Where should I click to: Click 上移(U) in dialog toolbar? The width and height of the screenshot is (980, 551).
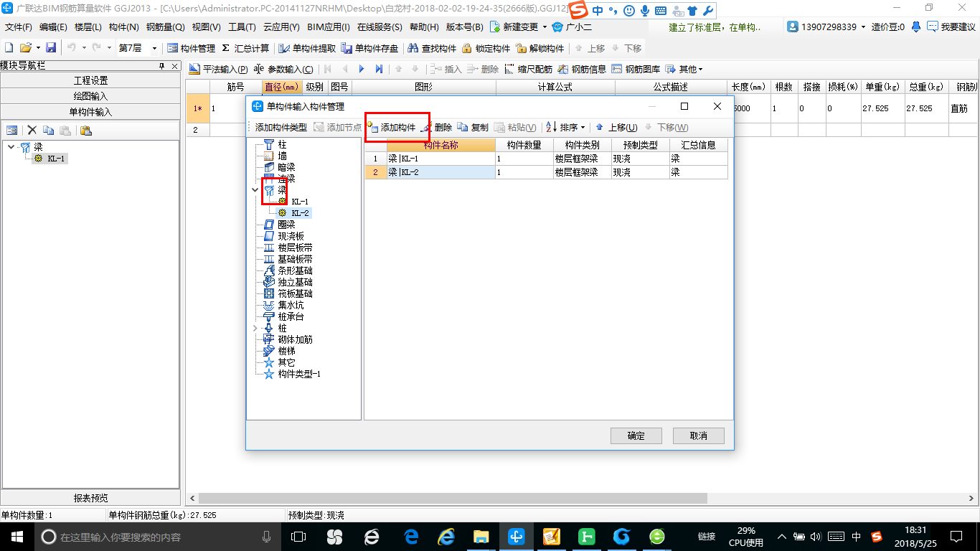point(616,127)
